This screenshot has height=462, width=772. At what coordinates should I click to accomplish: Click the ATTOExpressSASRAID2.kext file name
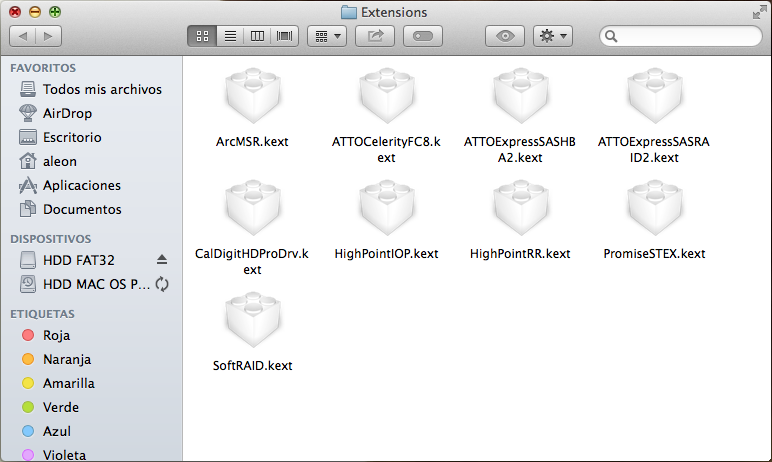[x=654, y=150]
